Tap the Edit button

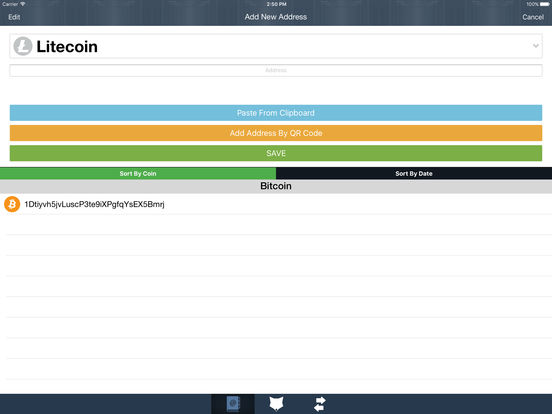click(14, 17)
